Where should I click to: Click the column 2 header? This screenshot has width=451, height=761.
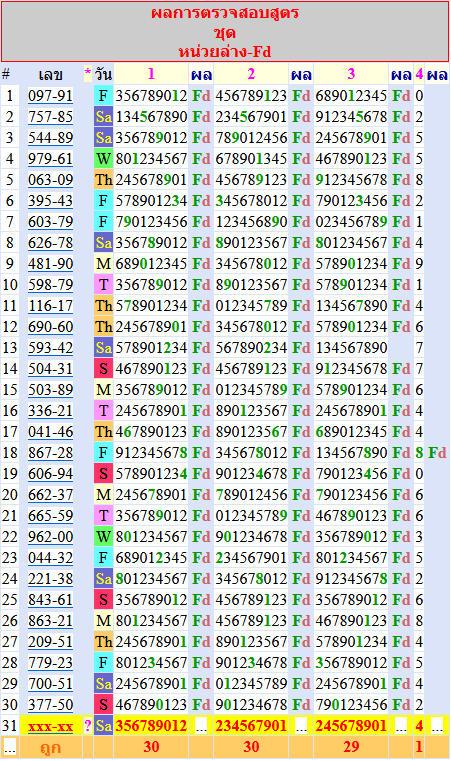251,74
